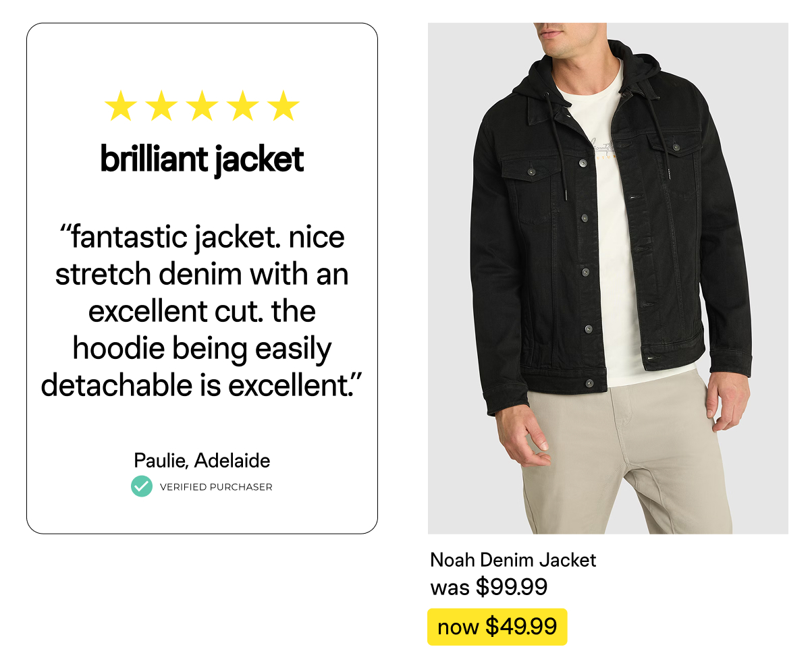
Task: Click the green verified checkmark icon
Action: [x=142, y=486]
